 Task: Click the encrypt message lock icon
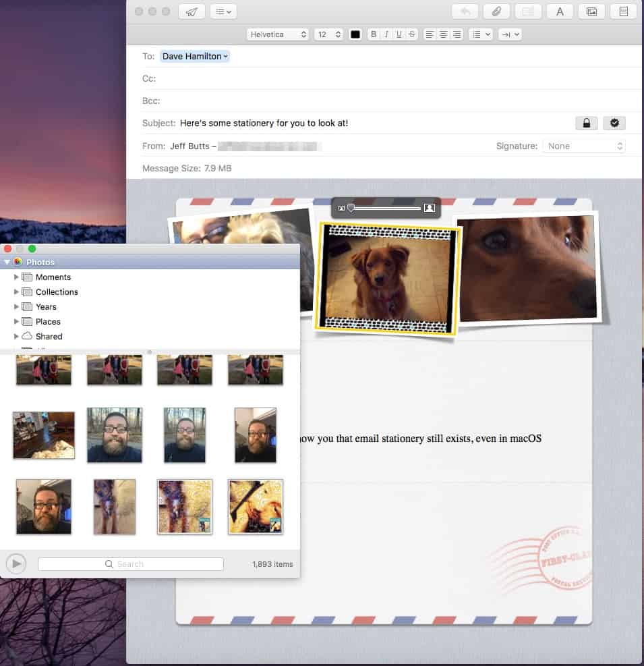point(586,123)
